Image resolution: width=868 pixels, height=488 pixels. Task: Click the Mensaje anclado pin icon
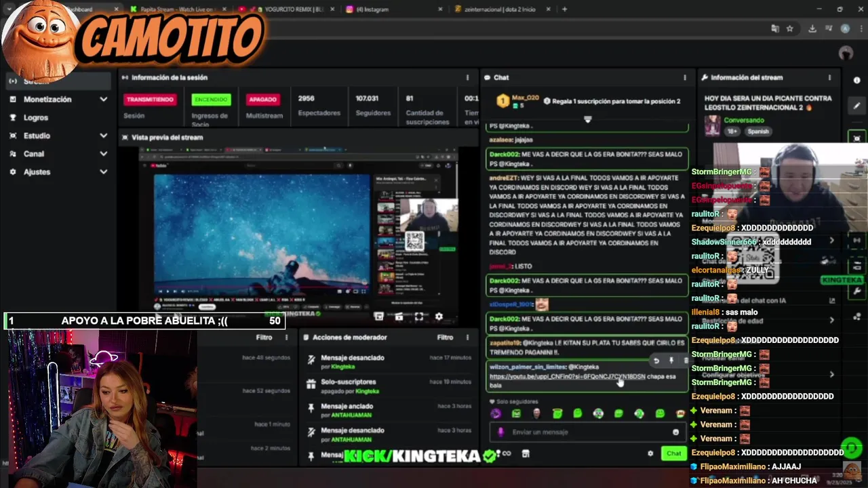[311, 409]
